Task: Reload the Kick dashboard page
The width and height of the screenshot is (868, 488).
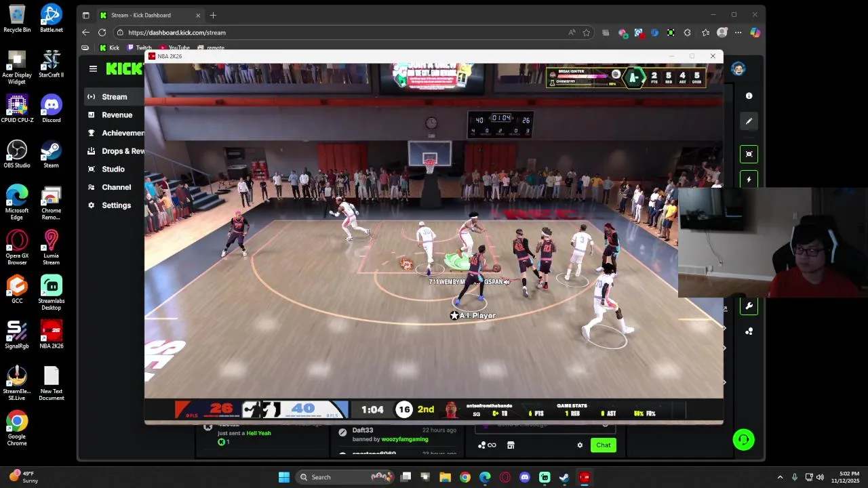Action: click(x=102, y=33)
